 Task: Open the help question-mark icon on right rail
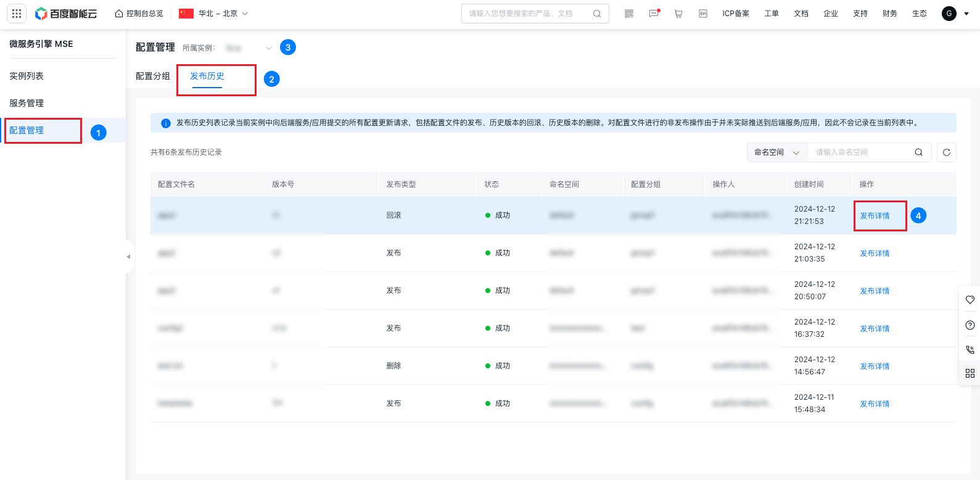tap(970, 325)
